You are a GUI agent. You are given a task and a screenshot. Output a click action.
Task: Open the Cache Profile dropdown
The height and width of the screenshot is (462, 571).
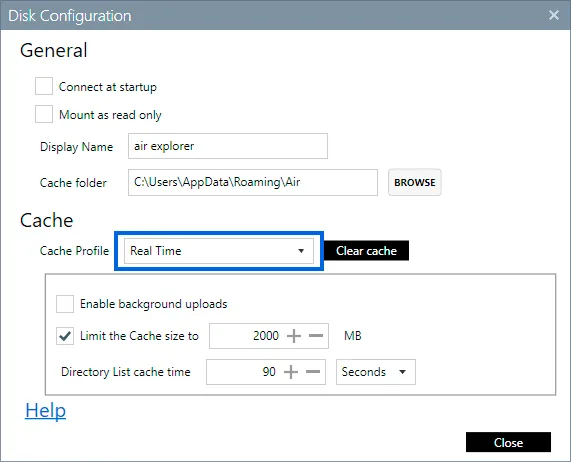[x=219, y=251]
